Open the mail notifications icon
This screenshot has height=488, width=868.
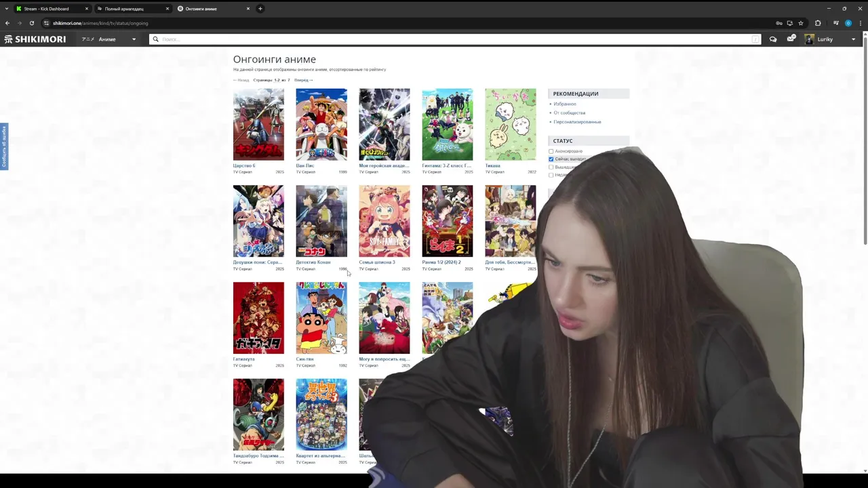pyautogui.click(x=791, y=39)
